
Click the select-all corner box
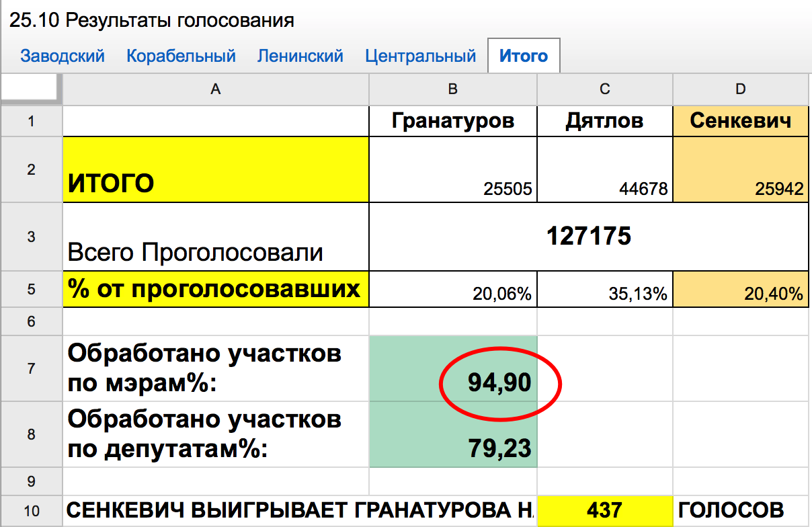tap(30, 88)
